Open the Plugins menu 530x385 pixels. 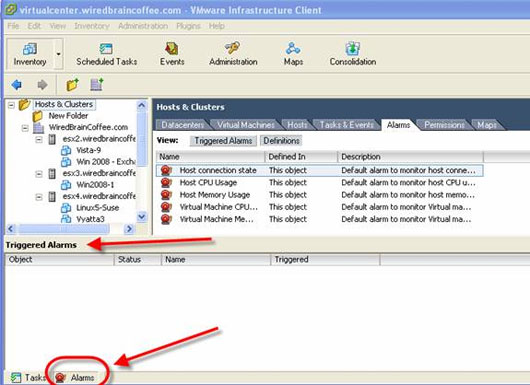(188, 26)
